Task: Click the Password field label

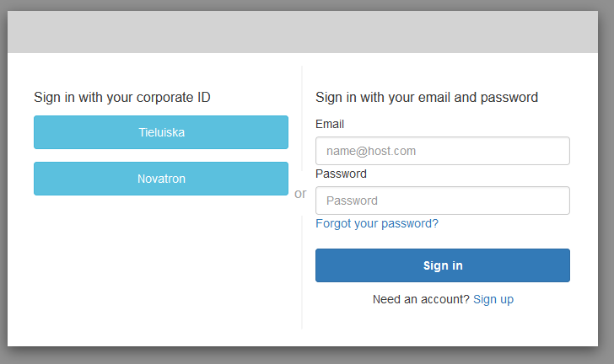Action: click(x=341, y=174)
